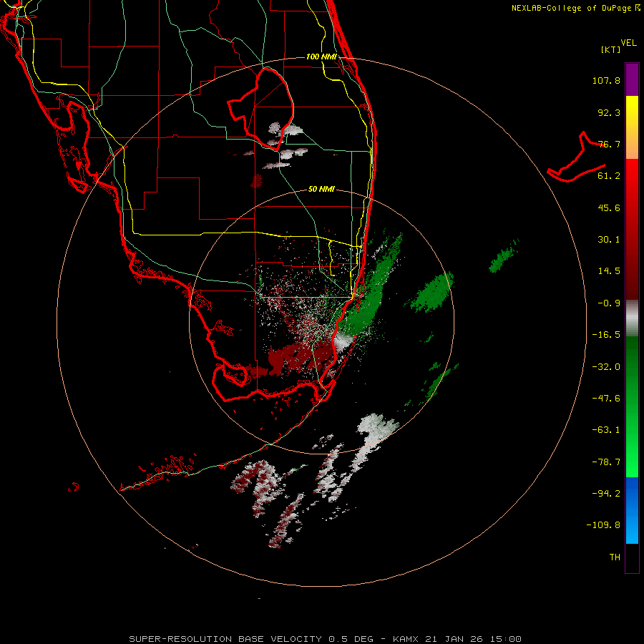Click the 45.6 scale value

tap(609, 208)
